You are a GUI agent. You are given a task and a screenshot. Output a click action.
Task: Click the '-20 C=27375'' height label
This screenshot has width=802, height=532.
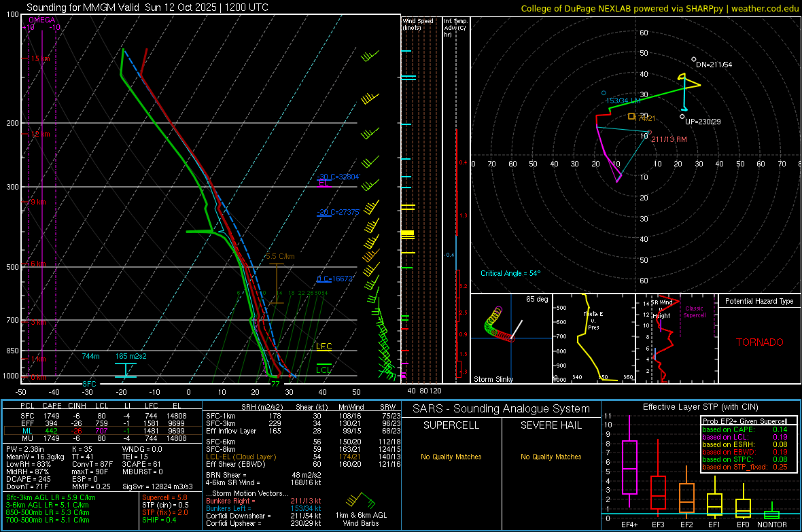pyautogui.click(x=338, y=212)
